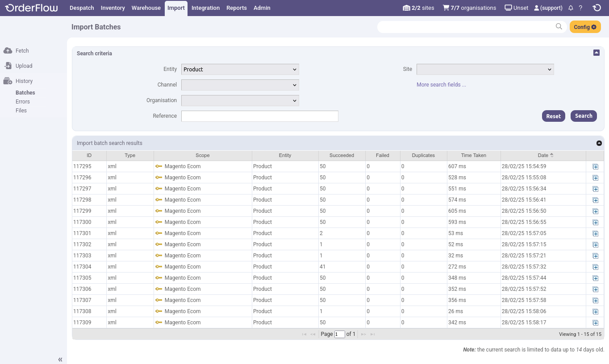
Task: Click the 2/2 sites icon in the header
Action: click(x=406, y=8)
